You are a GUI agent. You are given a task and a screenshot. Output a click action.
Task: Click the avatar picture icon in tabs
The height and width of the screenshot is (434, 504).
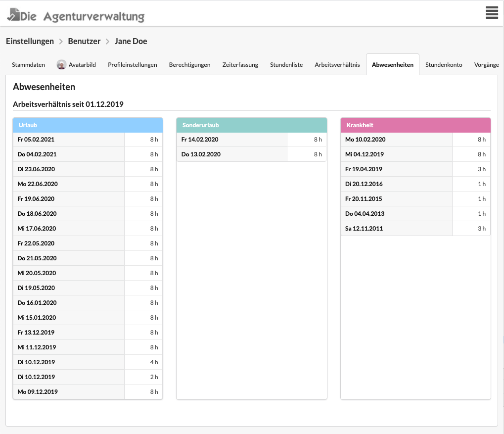[x=61, y=65]
